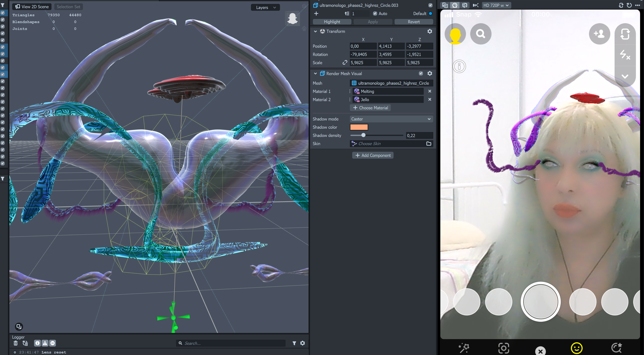Tap the add friend icon in preview

click(x=599, y=34)
